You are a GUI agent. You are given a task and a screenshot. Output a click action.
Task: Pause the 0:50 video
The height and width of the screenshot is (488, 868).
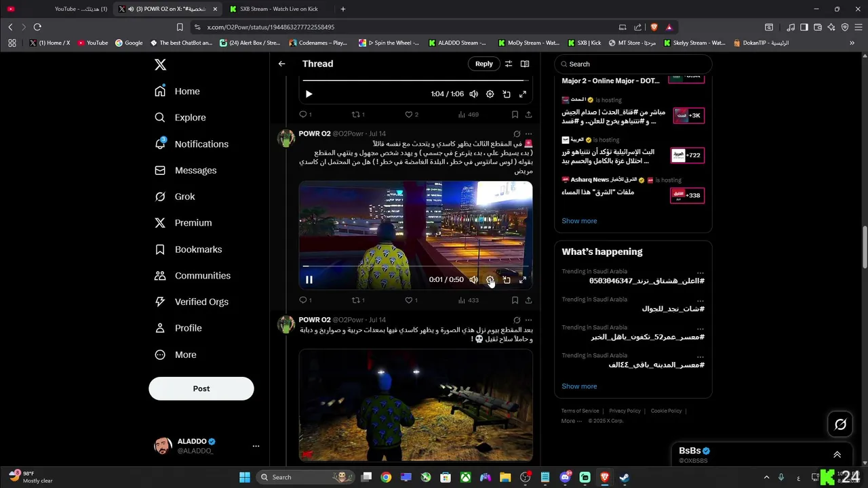pyautogui.click(x=309, y=280)
